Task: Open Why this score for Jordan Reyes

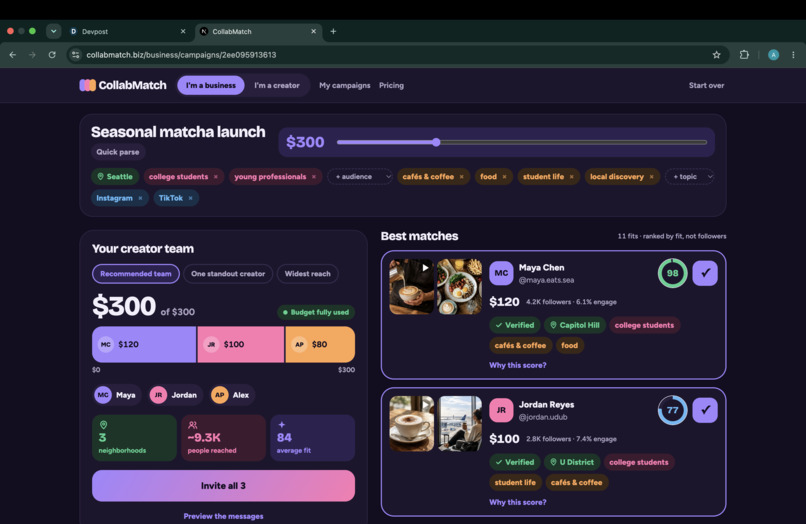Action: (518, 502)
